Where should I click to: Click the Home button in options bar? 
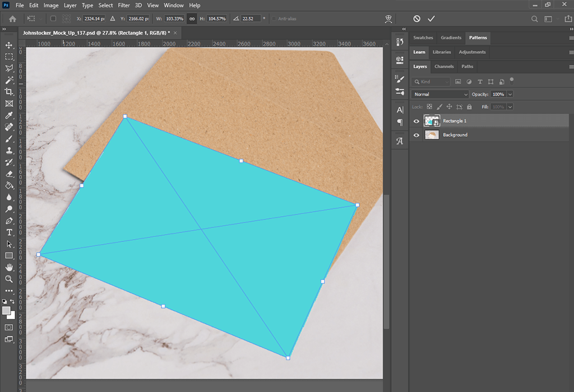click(x=12, y=18)
